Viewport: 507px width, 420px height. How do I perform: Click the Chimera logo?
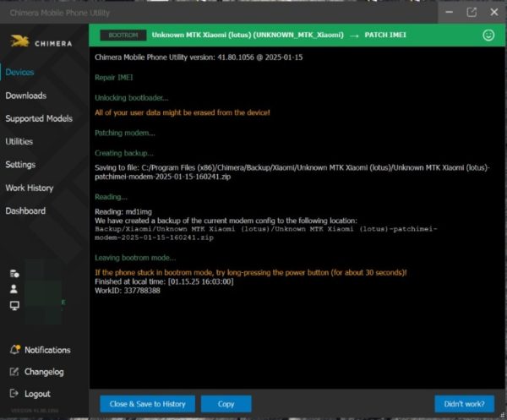tap(41, 42)
